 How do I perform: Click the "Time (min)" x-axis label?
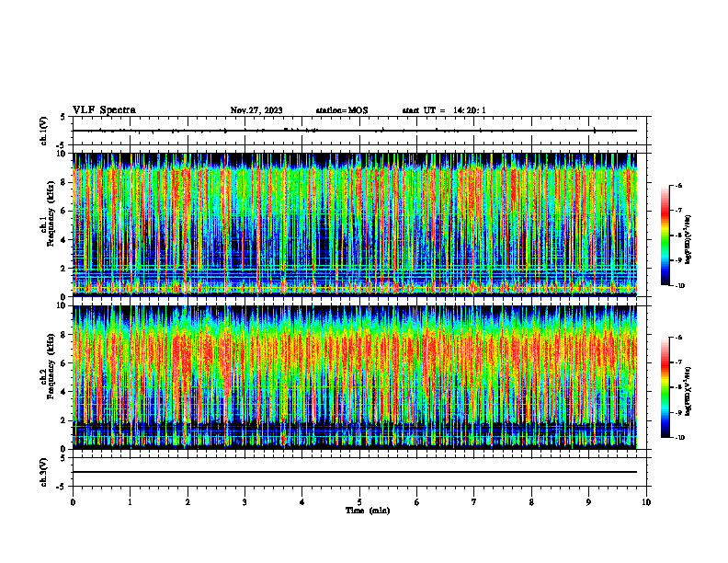[x=368, y=511]
